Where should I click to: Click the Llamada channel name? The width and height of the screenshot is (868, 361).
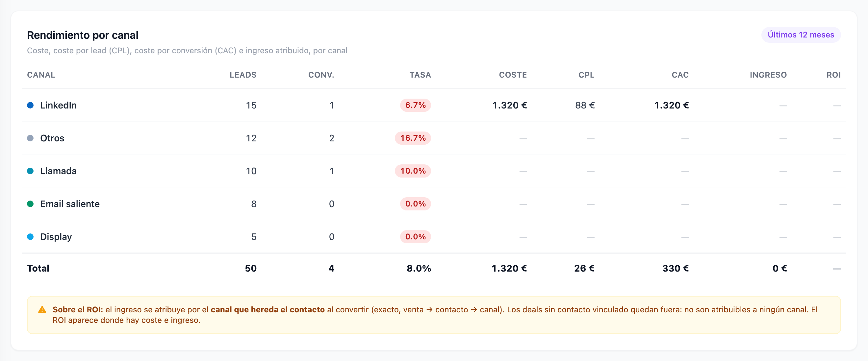pyautogui.click(x=58, y=171)
